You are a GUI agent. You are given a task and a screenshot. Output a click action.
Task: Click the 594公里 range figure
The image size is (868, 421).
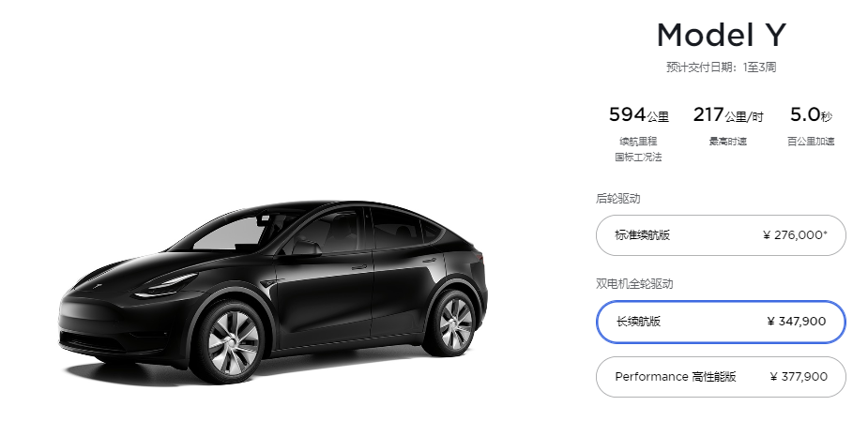pyautogui.click(x=639, y=115)
